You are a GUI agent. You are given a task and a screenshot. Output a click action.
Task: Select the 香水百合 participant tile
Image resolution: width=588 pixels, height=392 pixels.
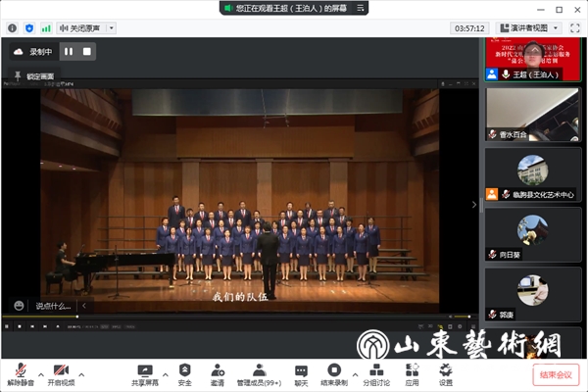point(532,115)
